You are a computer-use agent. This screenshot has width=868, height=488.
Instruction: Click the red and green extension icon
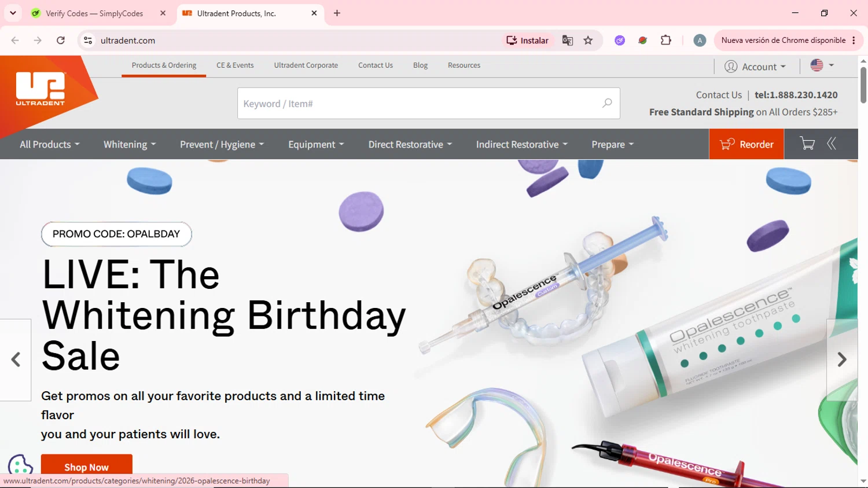click(642, 41)
